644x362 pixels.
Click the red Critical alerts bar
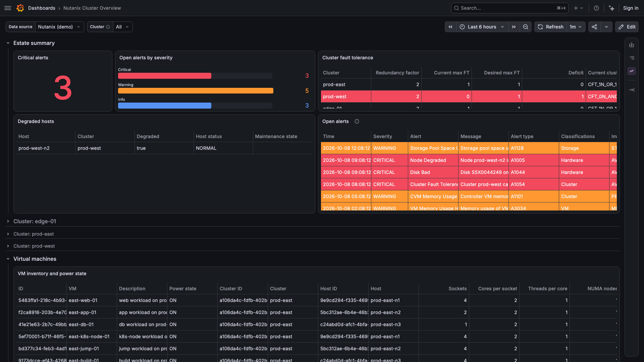[165, 76]
